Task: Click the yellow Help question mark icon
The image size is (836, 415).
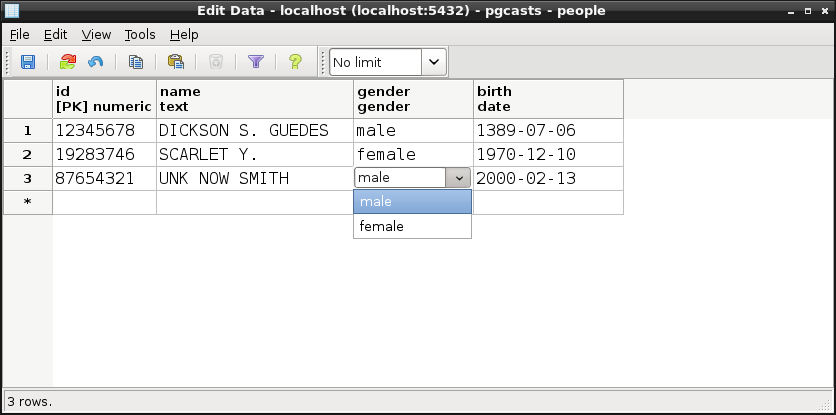Action: click(295, 62)
